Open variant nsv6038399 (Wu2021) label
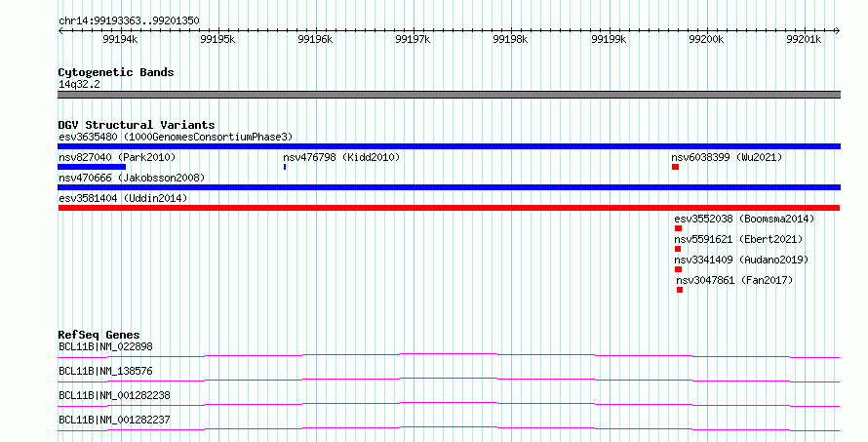Image resolution: width=868 pixels, height=442 pixels. click(x=727, y=157)
